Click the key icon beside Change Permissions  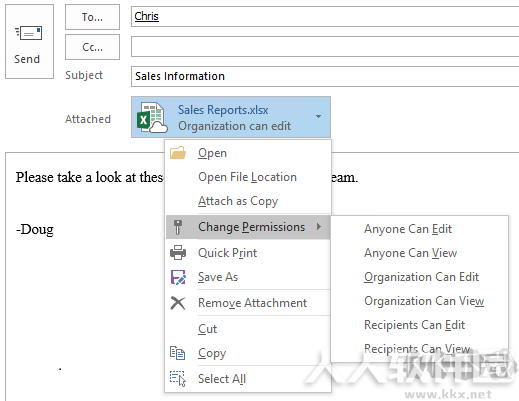178,227
